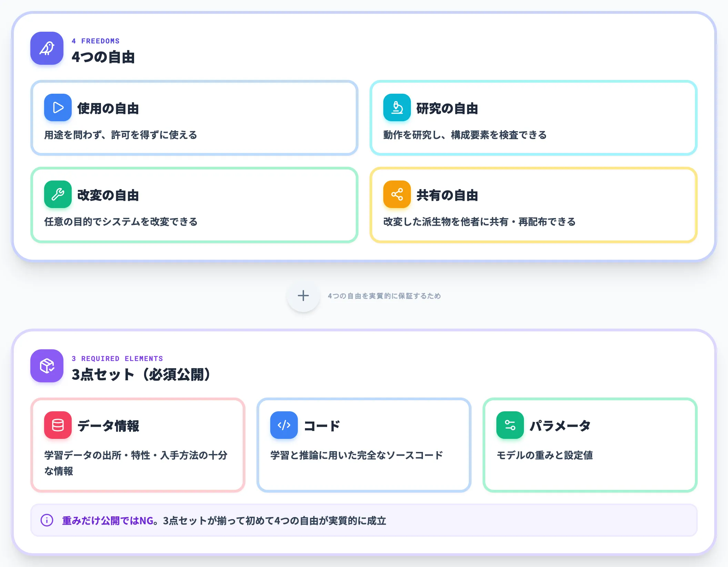The width and height of the screenshot is (728, 567).
Task: Click the text 改変した派生物を他者に共有・再配布できる
Action: point(479,221)
